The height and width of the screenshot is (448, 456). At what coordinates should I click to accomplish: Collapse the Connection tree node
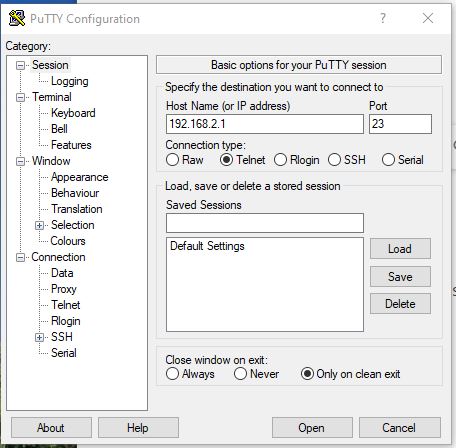point(20,257)
